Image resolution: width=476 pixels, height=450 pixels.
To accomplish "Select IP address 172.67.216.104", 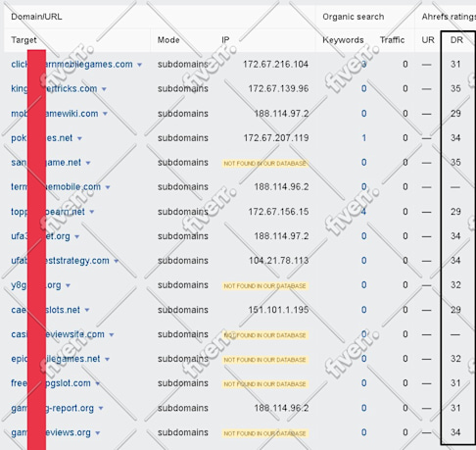I will [x=275, y=65].
